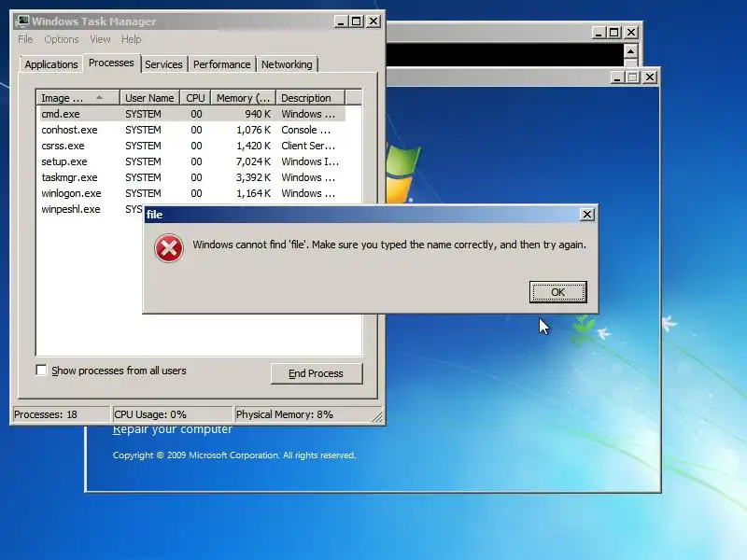Select the setup.exe process
Image resolution: width=747 pixels, height=560 pixels.
click(x=192, y=161)
